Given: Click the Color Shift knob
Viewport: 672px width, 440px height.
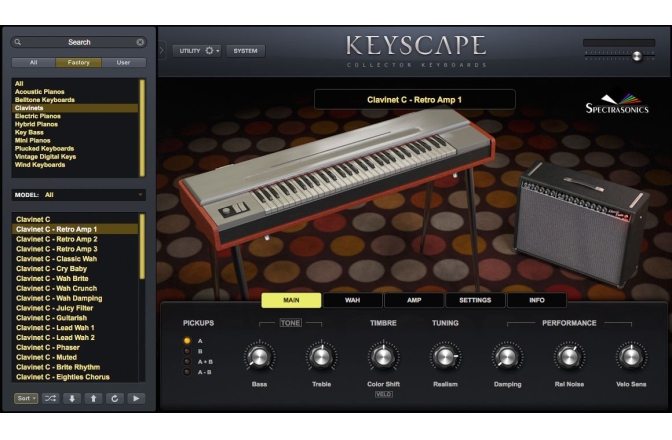Looking at the screenshot, I should pos(383,356).
